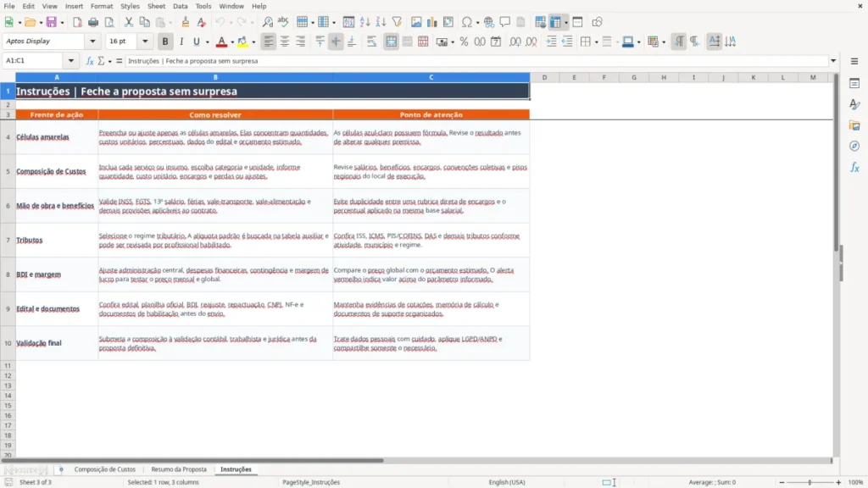
Task: Open the File menu
Action: tap(9, 6)
